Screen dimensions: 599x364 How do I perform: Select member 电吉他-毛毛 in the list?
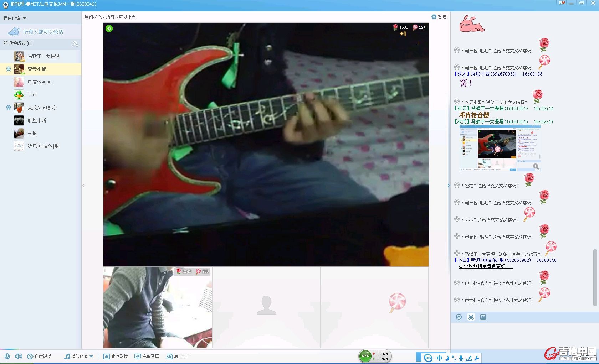point(40,82)
